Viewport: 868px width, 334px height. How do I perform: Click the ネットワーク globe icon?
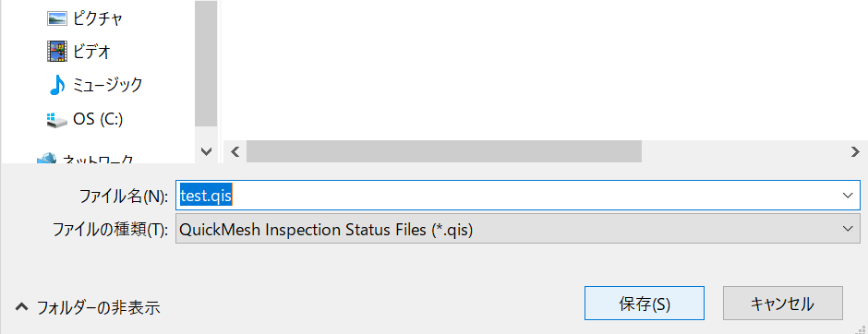tap(47, 158)
